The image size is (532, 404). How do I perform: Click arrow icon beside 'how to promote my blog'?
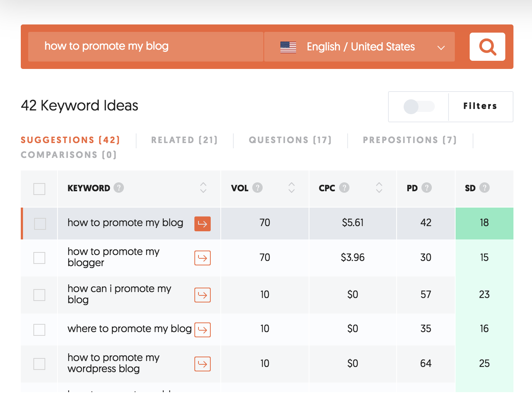point(203,223)
